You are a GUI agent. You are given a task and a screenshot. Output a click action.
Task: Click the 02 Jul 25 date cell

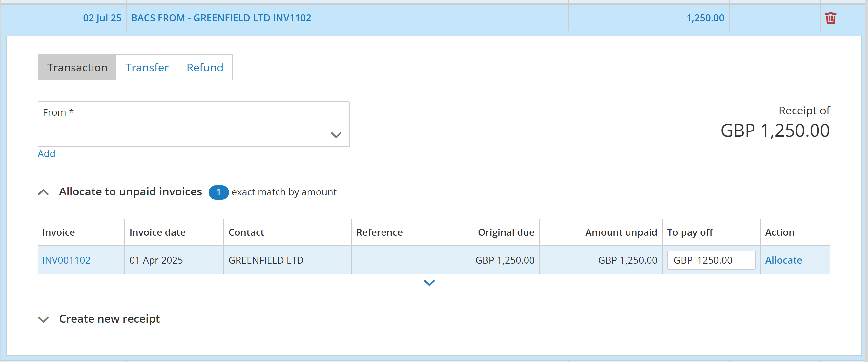(102, 18)
